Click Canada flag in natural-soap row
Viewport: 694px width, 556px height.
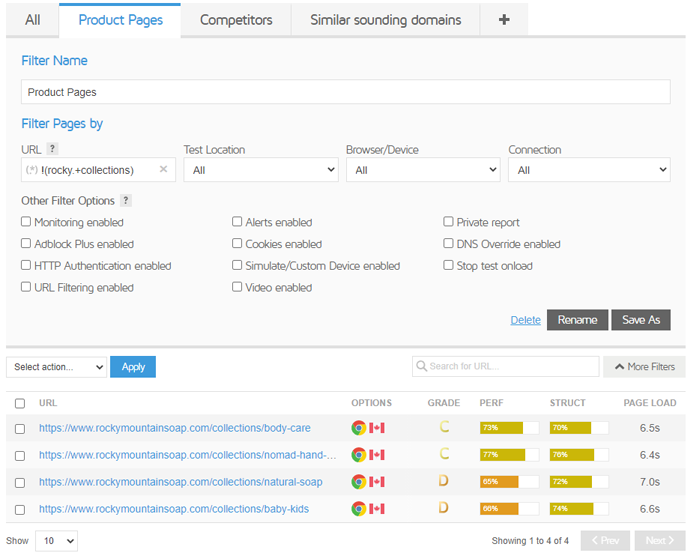point(377,482)
